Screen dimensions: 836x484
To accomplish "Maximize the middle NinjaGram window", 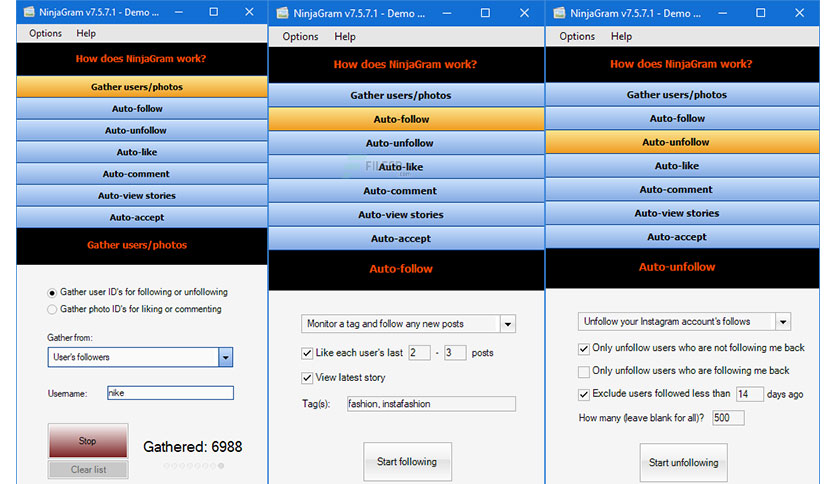I will (485, 13).
